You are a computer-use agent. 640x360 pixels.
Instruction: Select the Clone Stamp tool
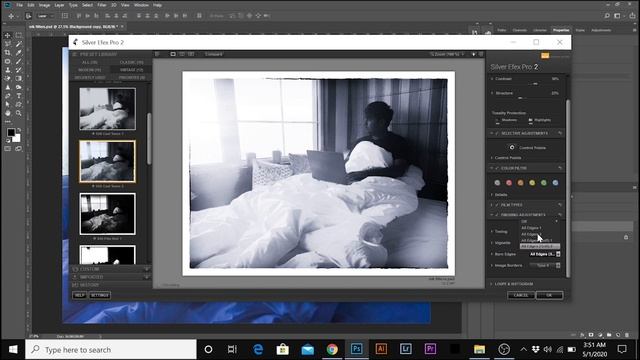tap(7, 70)
